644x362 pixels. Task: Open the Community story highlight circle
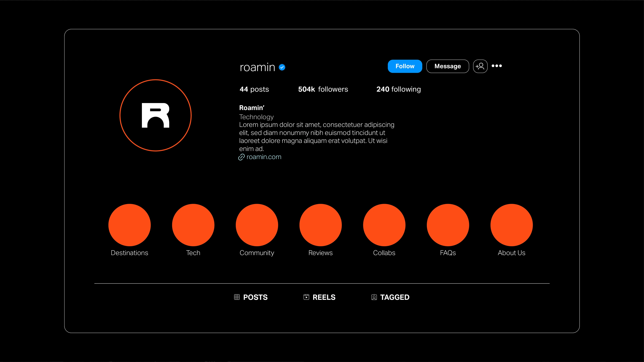pyautogui.click(x=257, y=225)
